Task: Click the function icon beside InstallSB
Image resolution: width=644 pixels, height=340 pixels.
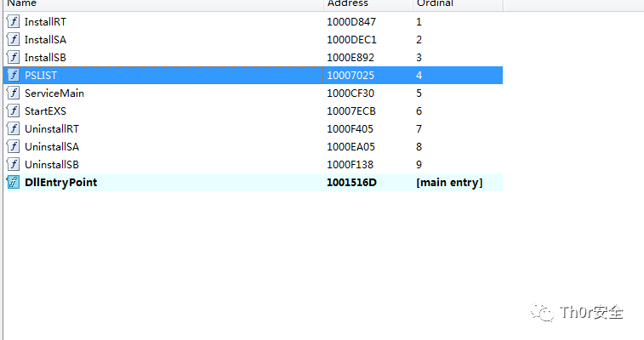Action: pos(13,57)
